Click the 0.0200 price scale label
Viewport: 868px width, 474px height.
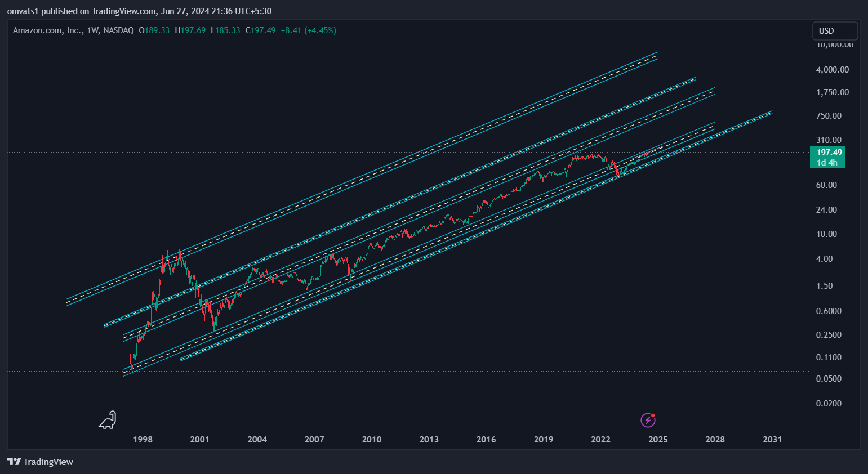829,404
